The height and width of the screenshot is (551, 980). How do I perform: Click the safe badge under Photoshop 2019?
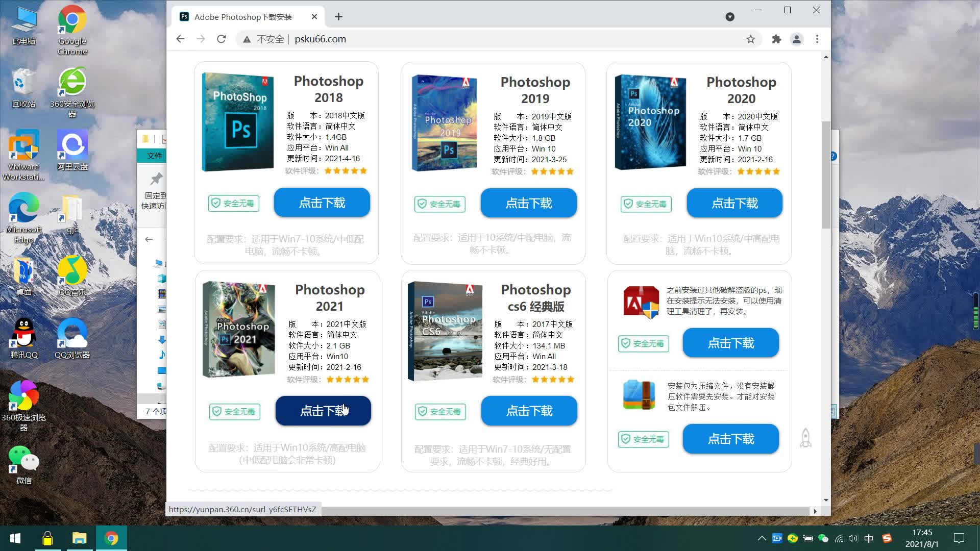pyautogui.click(x=440, y=204)
